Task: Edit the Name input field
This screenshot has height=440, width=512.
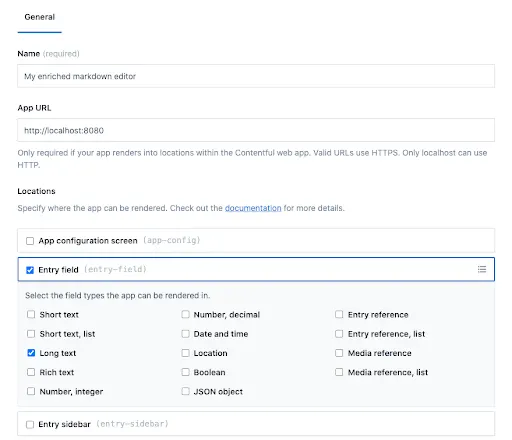Action: (x=256, y=76)
